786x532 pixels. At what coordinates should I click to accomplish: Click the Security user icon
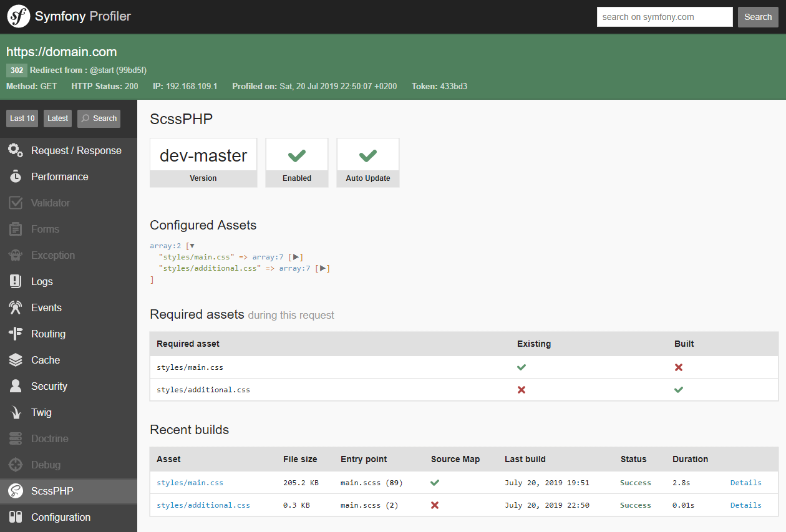16,386
